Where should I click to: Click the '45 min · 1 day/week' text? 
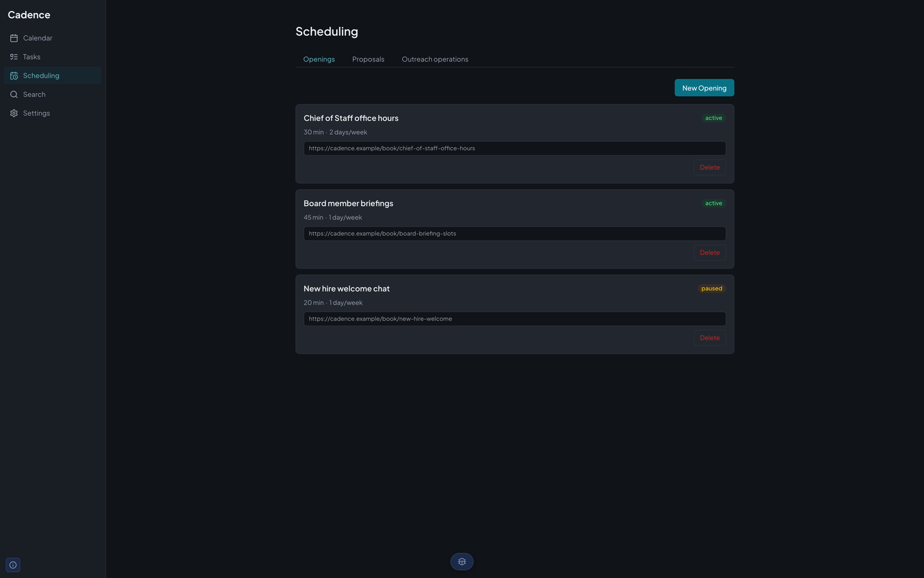pyautogui.click(x=333, y=218)
